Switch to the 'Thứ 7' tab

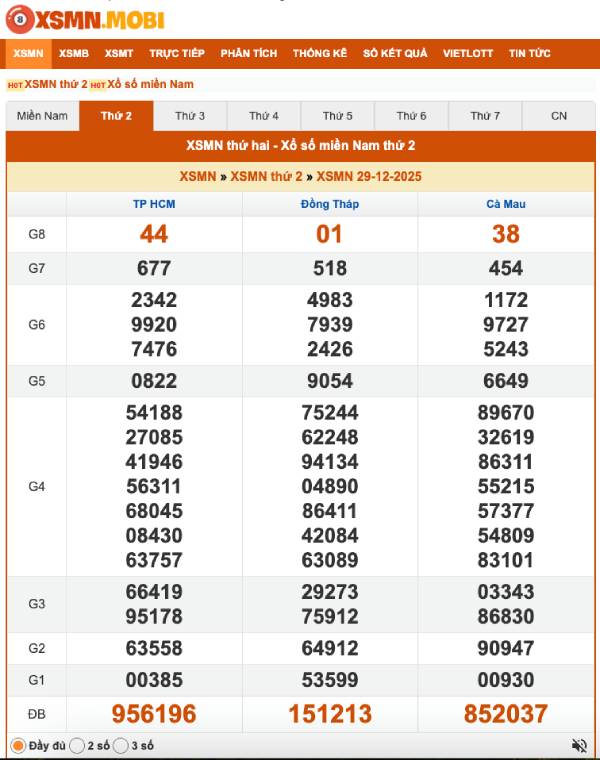click(485, 116)
